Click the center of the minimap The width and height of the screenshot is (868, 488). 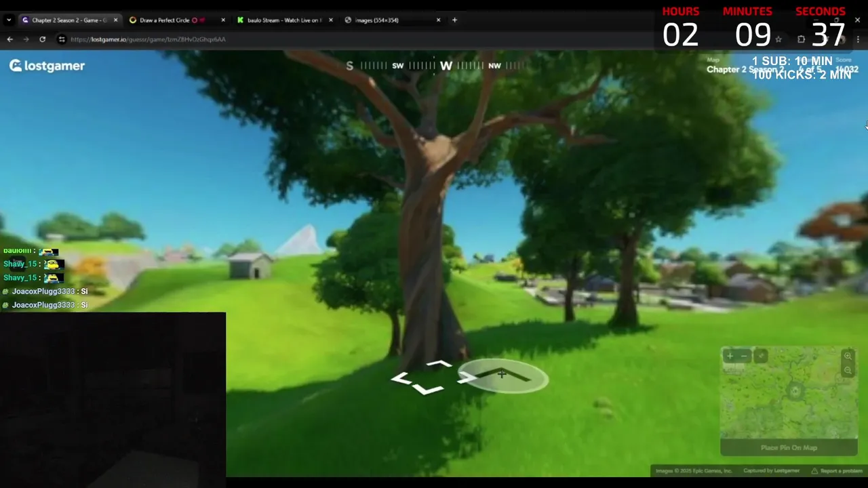click(788, 393)
